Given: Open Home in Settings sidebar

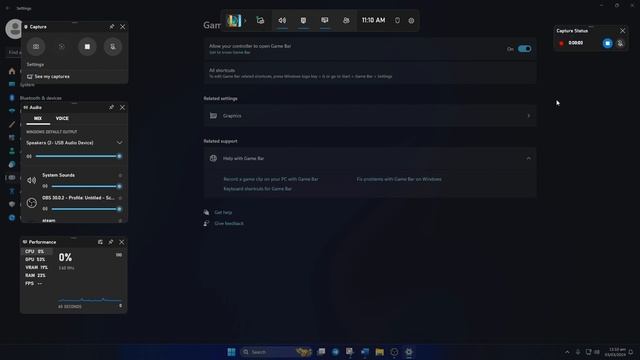Looking at the screenshot, I should pyautogui.click(x=12, y=71).
